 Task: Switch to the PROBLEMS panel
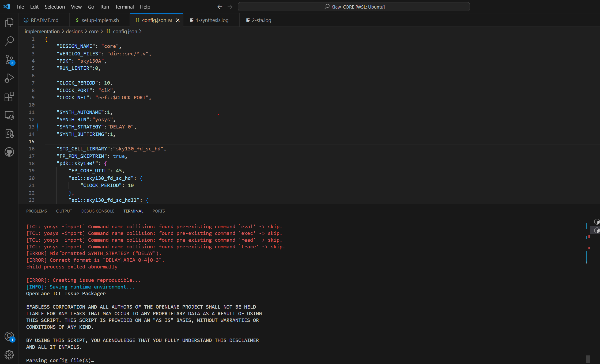click(36, 211)
